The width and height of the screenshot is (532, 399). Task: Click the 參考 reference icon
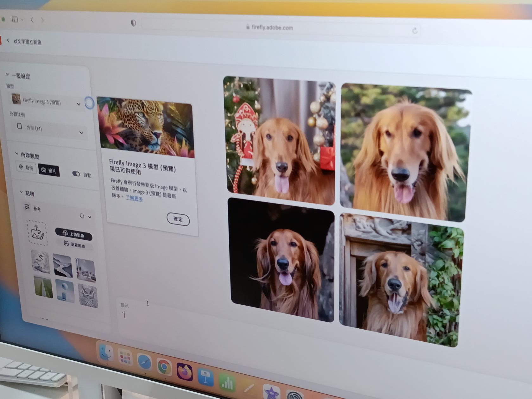point(27,207)
